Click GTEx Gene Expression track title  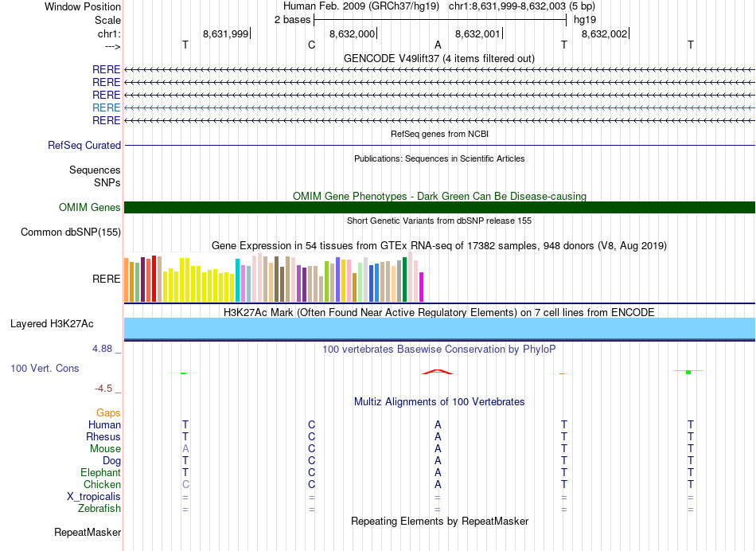tap(439, 246)
